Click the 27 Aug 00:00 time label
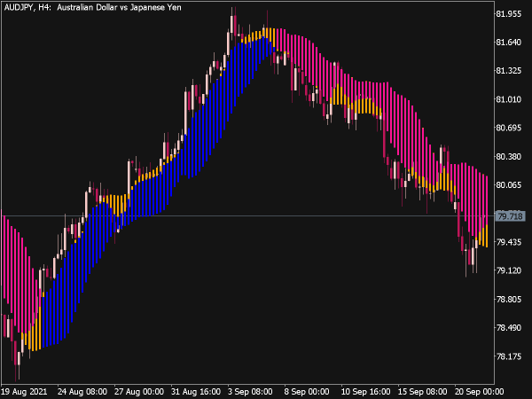The height and width of the screenshot is (399, 532). (139, 392)
